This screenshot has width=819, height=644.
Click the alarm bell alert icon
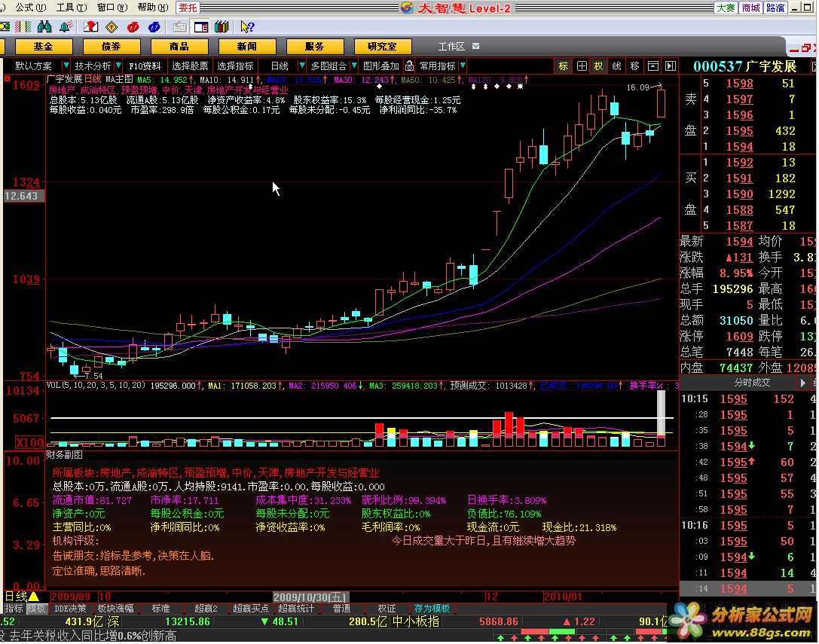[66, 26]
